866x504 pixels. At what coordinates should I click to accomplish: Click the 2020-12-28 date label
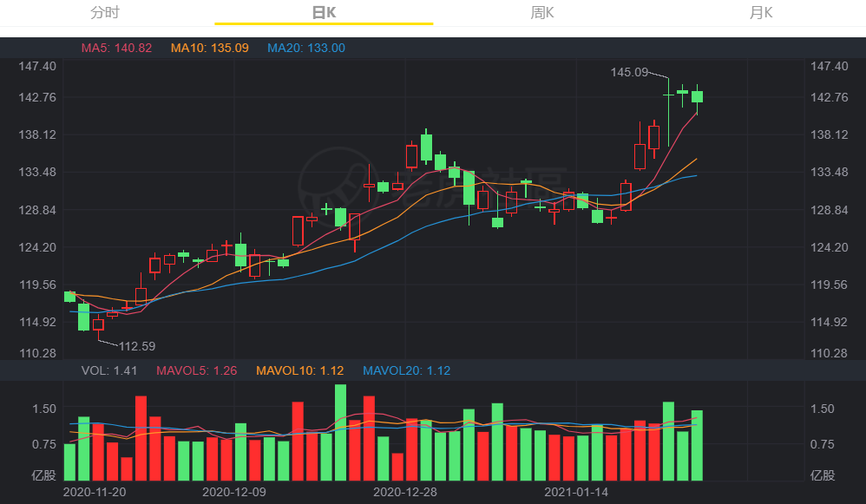click(x=405, y=492)
